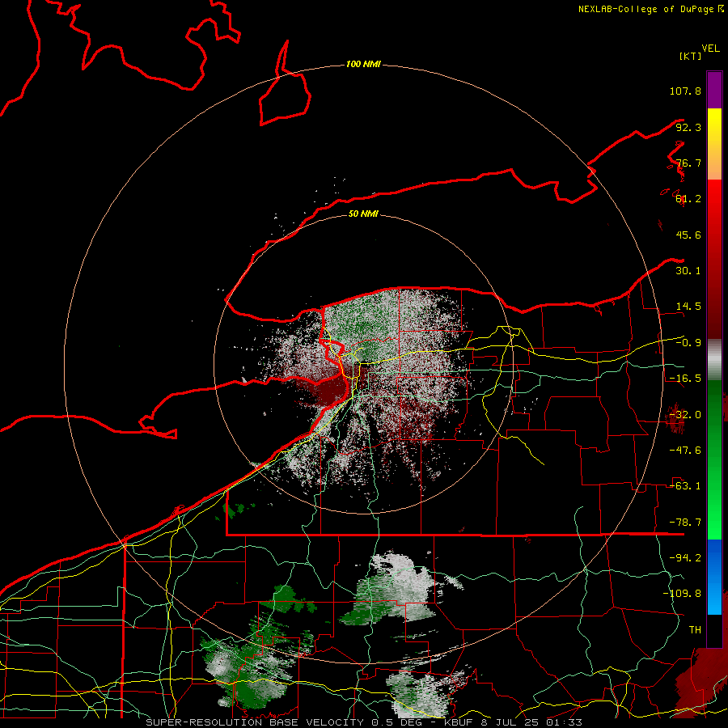The image size is (728, 728).
Task: Select the purple segment of the velocity scale
Action: tap(714, 90)
